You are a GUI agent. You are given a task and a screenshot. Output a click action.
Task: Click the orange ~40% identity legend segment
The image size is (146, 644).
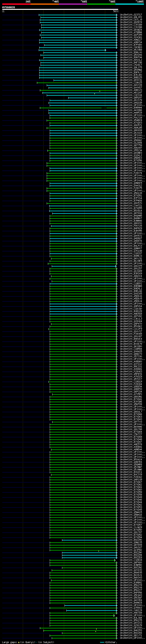(x=45, y=4)
